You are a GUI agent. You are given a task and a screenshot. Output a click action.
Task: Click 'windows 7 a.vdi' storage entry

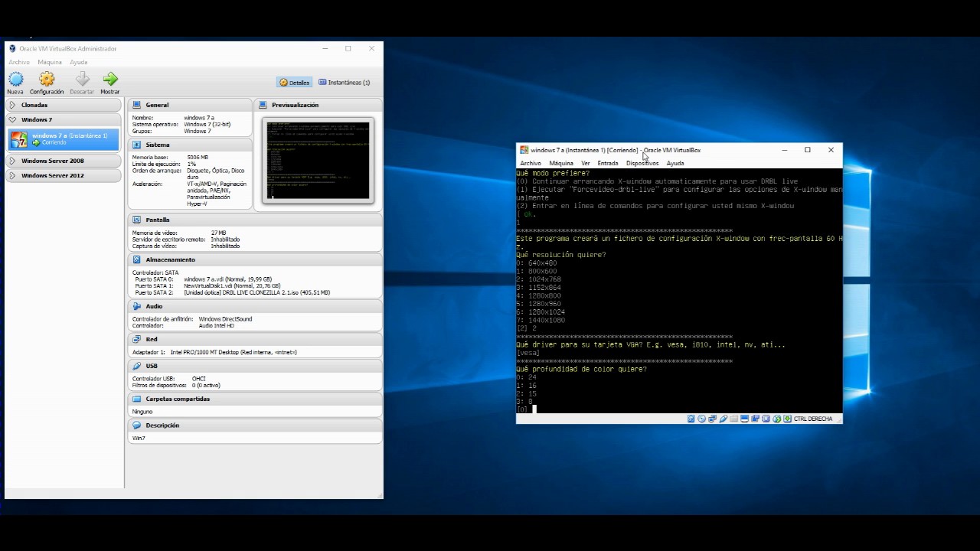[227, 279]
